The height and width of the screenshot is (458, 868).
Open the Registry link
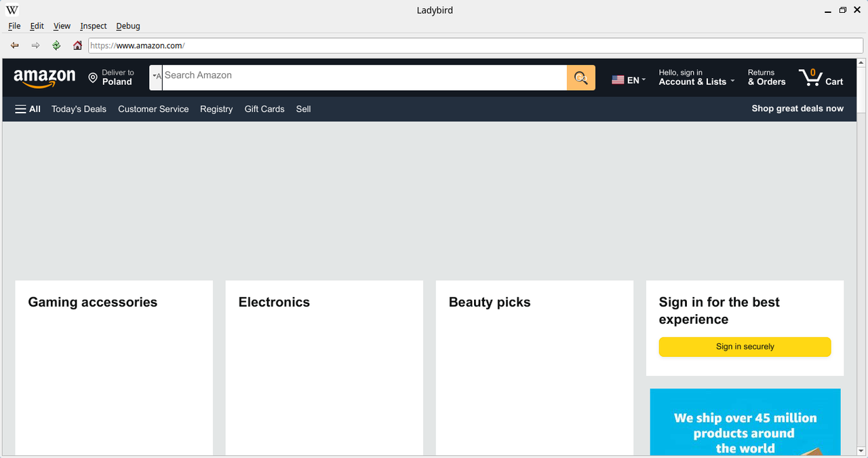[x=216, y=109]
